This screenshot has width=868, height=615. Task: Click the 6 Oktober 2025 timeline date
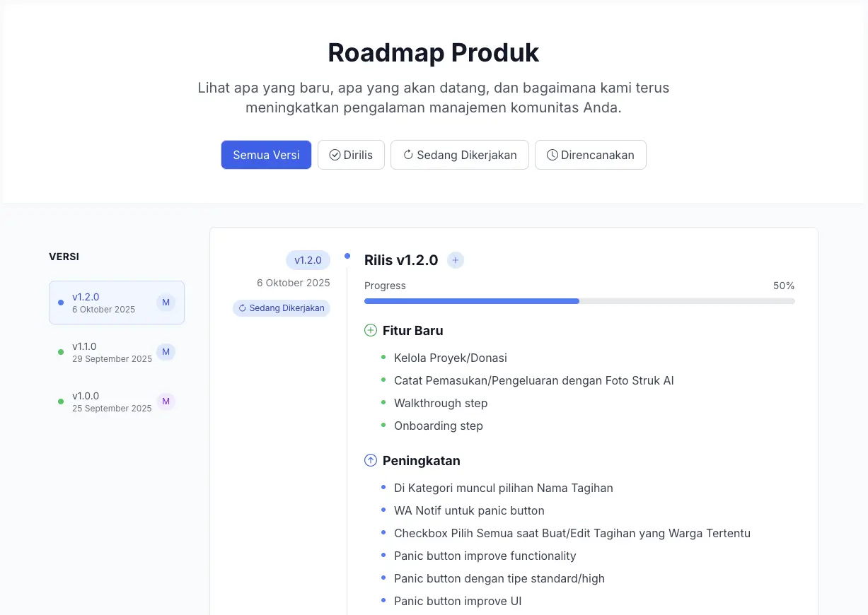point(294,283)
